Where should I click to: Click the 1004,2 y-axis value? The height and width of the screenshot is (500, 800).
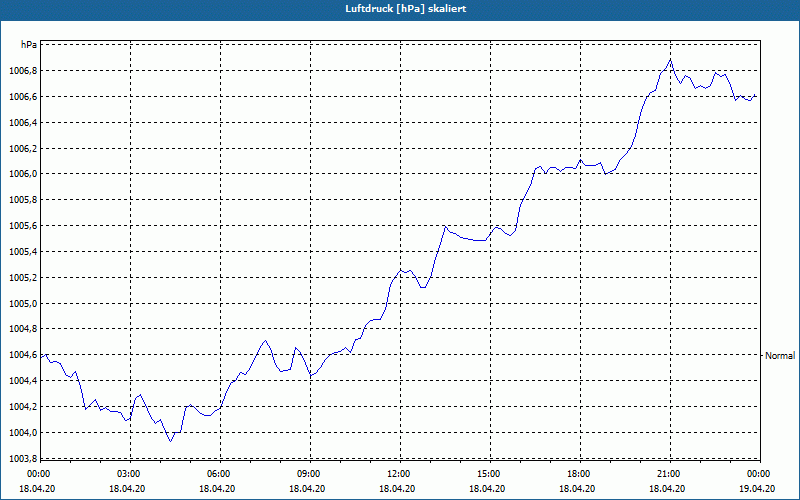pyautogui.click(x=23, y=407)
